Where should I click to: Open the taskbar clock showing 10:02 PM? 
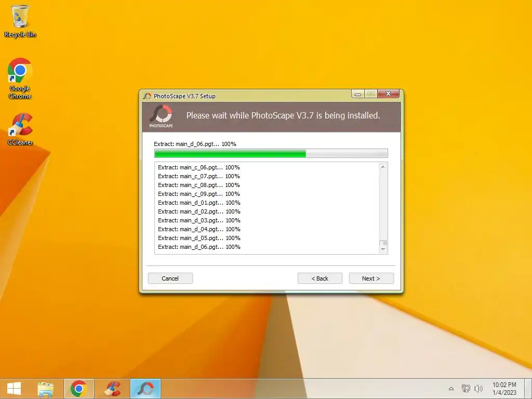[x=504, y=389]
